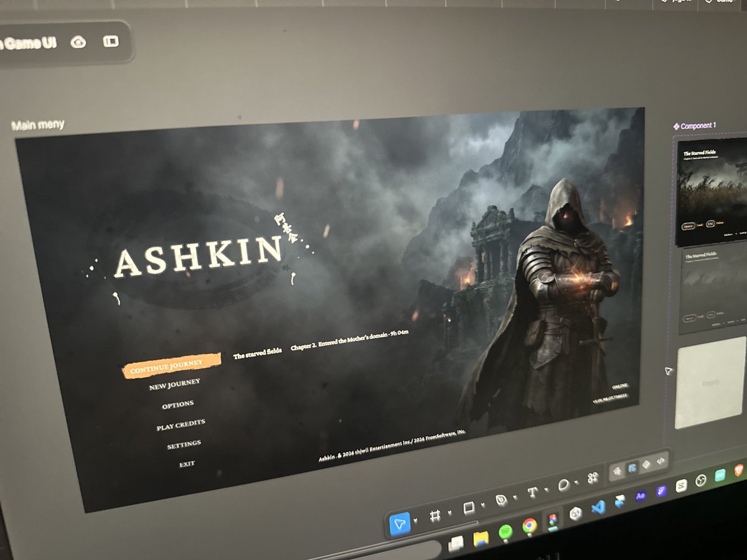The width and height of the screenshot is (747, 560).
Task: Open the white cube app in taskbar
Action: (x=576, y=513)
